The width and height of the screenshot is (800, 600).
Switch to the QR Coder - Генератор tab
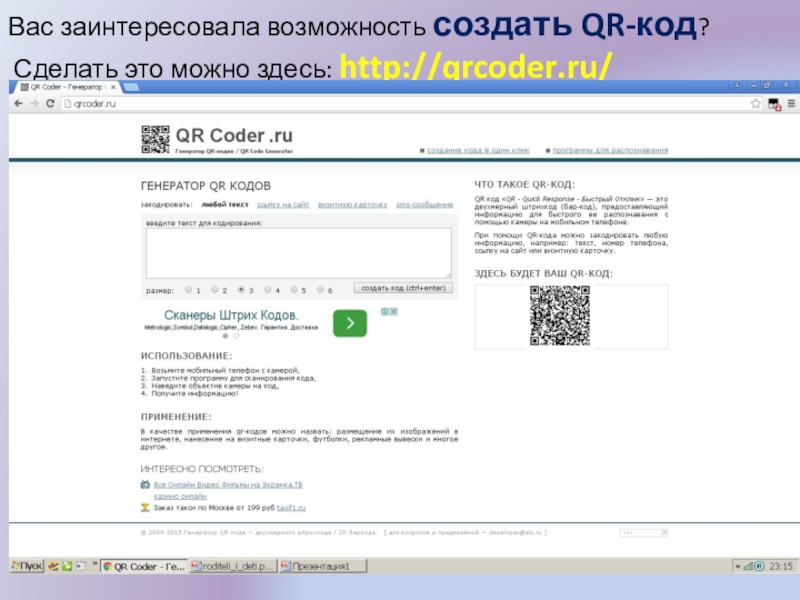pos(65,87)
